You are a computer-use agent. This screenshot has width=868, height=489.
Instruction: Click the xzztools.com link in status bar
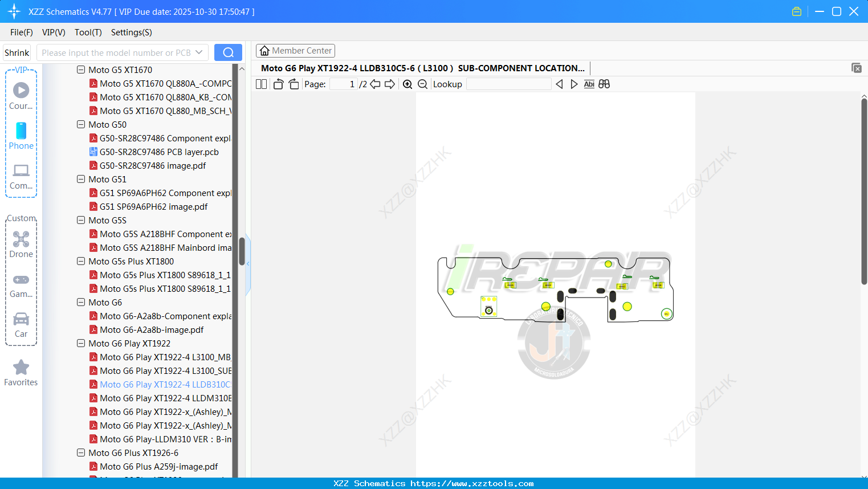point(472,483)
